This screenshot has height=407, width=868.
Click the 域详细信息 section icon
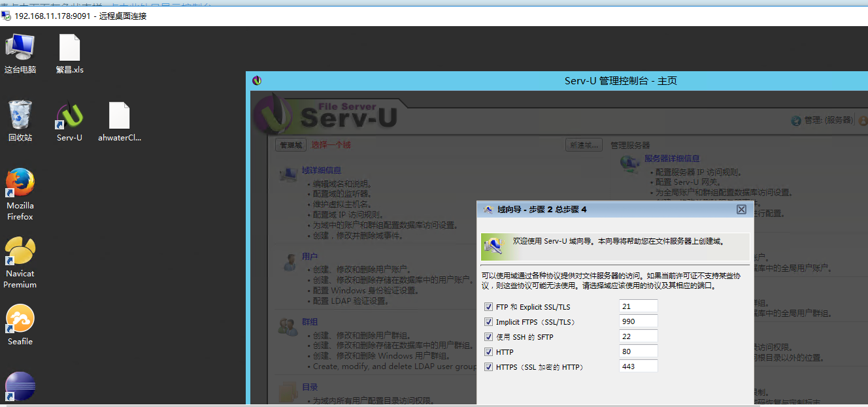[x=288, y=174]
